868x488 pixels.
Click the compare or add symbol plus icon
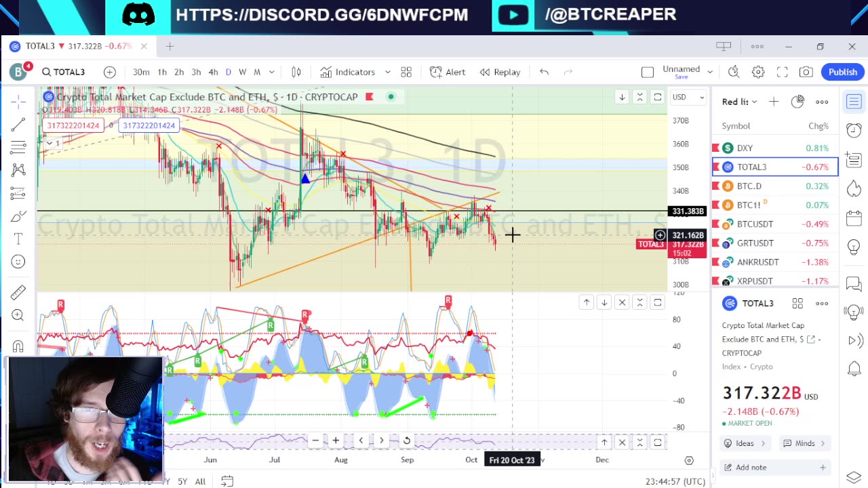[x=109, y=72]
